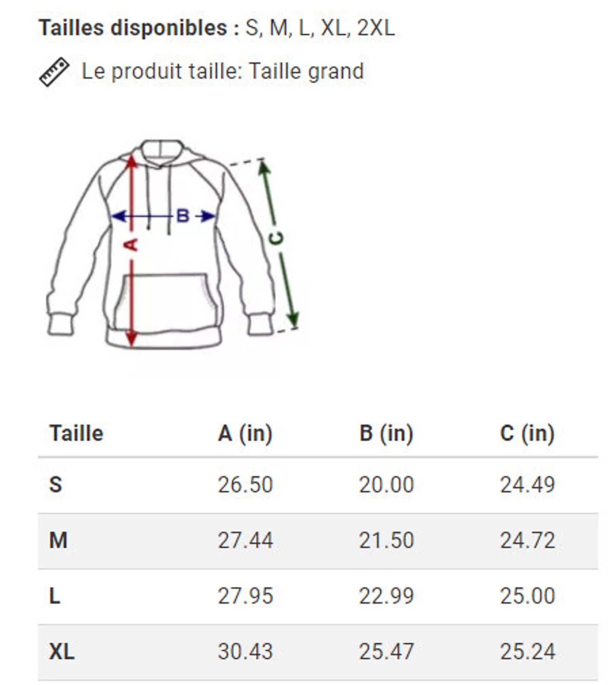
Task: Click the green C sleeve label
Action: [x=276, y=238]
